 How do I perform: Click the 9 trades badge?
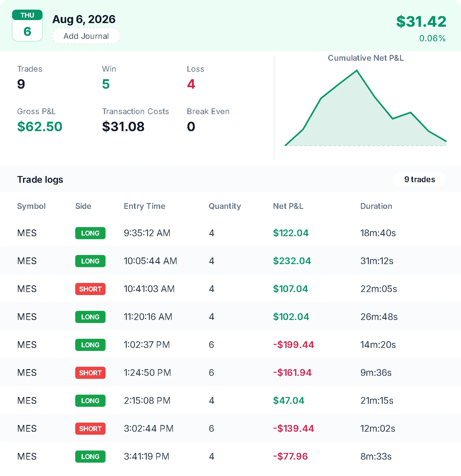[x=419, y=179]
